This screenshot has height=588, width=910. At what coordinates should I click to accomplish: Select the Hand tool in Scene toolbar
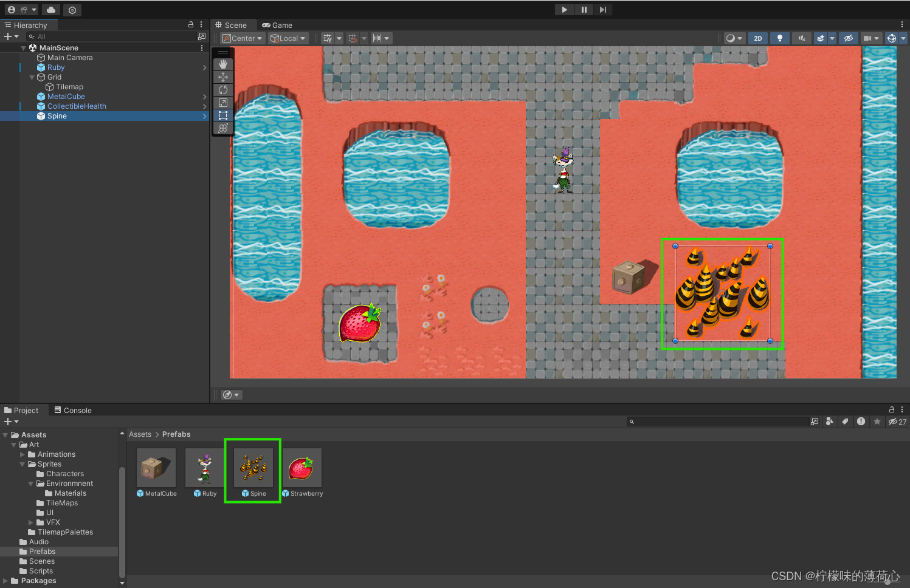pos(223,64)
